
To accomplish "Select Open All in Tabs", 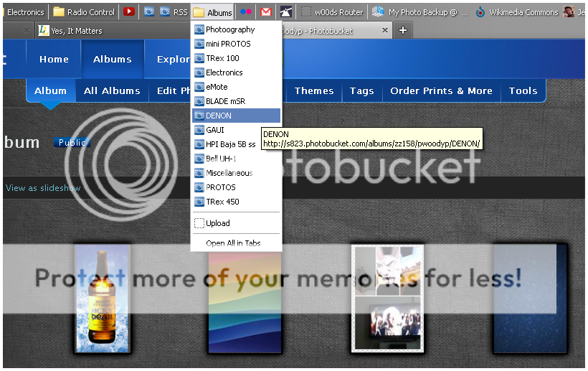I will (233, 243).
